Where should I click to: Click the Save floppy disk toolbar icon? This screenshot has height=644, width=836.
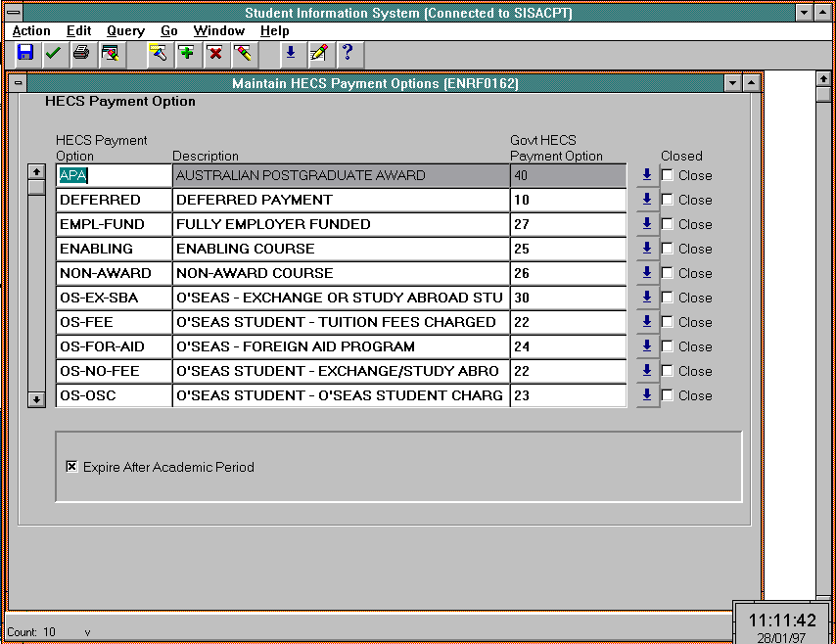click(x=25, y=53)
